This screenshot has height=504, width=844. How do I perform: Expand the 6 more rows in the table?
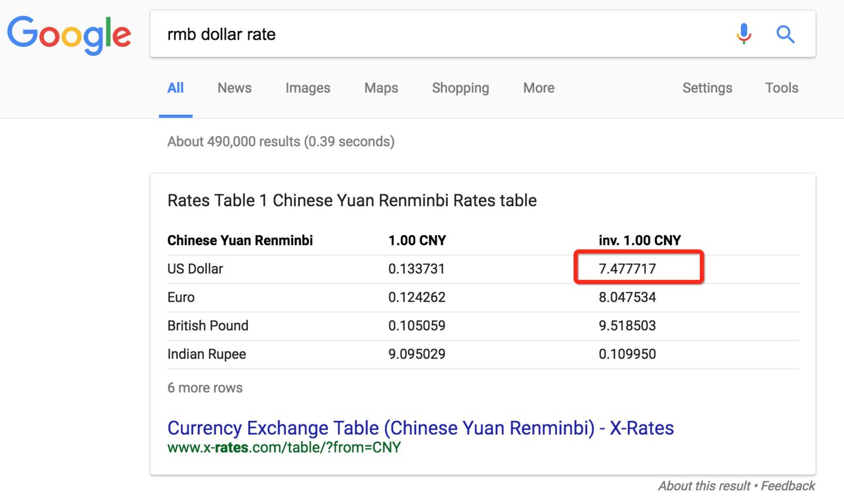tap(205, 387)
